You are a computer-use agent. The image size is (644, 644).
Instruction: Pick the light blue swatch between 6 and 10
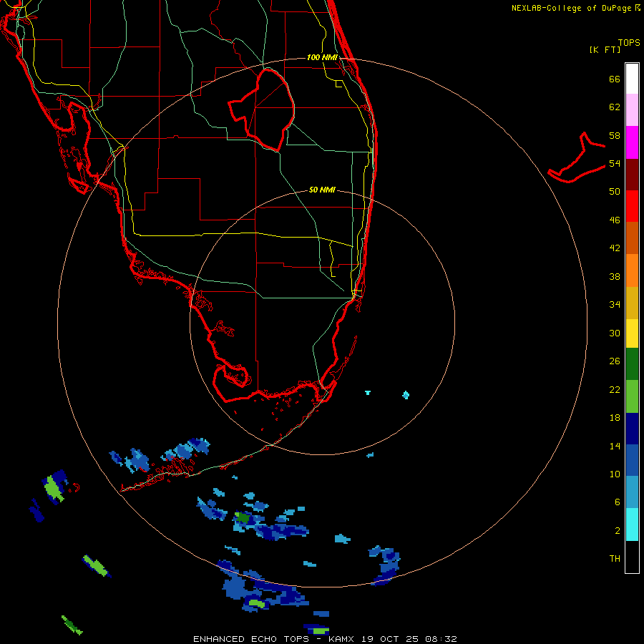632,492
